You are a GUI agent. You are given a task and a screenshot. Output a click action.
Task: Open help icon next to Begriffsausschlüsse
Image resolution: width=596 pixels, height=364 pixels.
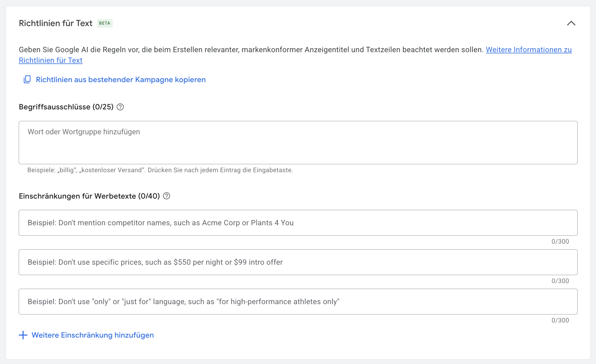tap(120, 107)
